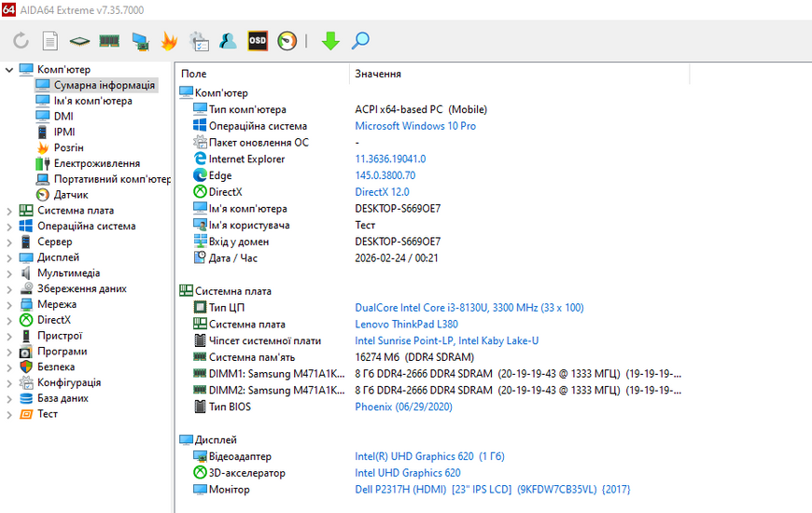The image size is (812, 513).
Task: Launch memory benchmark RAM icon
Action: tap(109, 41)
